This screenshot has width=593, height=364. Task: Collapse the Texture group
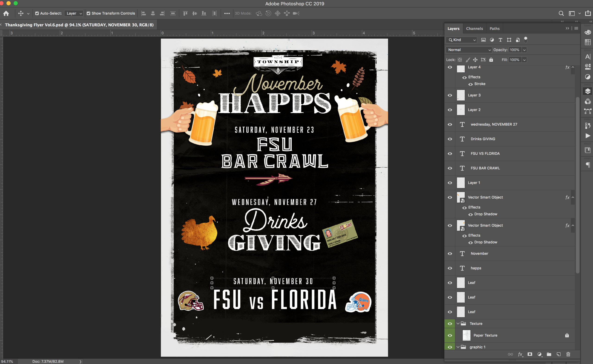(x=458, y=324)
